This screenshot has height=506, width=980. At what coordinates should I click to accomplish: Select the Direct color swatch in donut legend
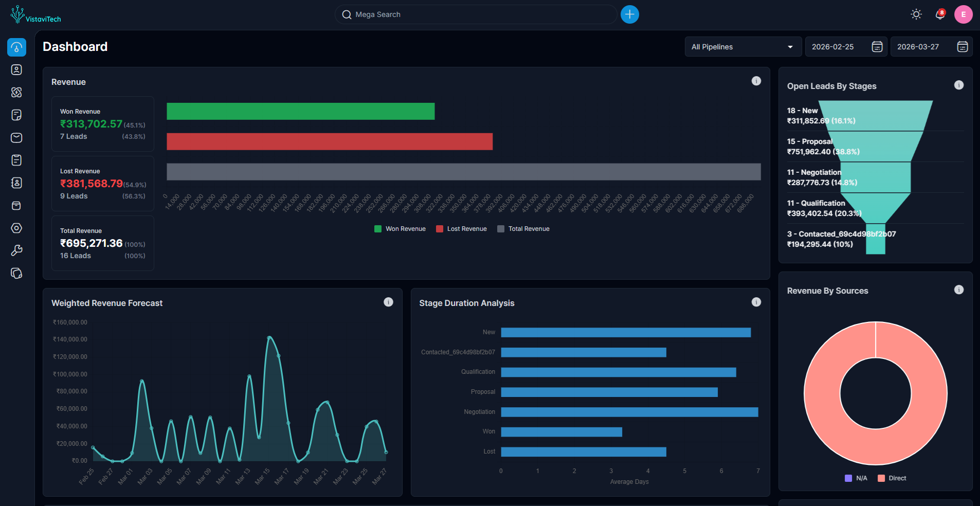click(x=880, y=478)
